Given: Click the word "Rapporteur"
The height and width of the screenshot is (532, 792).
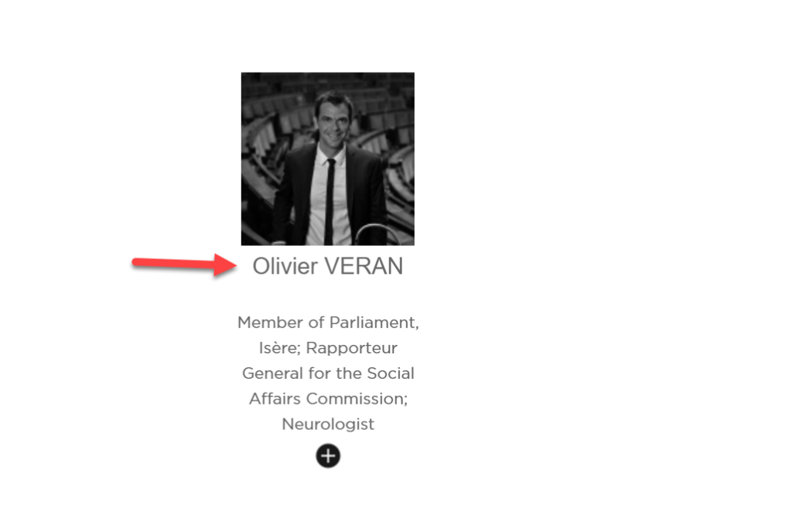Looking at the screenshot, I should [x=352, y=348].
